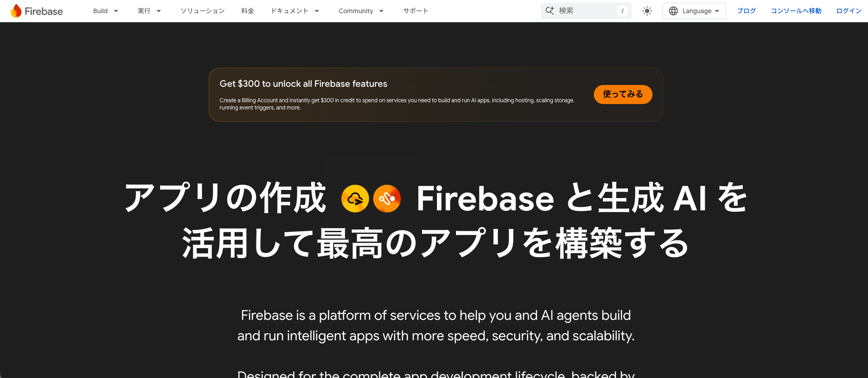The image size is (868, 378).
Task: Click into the 検索 search field
Action: [586, 11]
